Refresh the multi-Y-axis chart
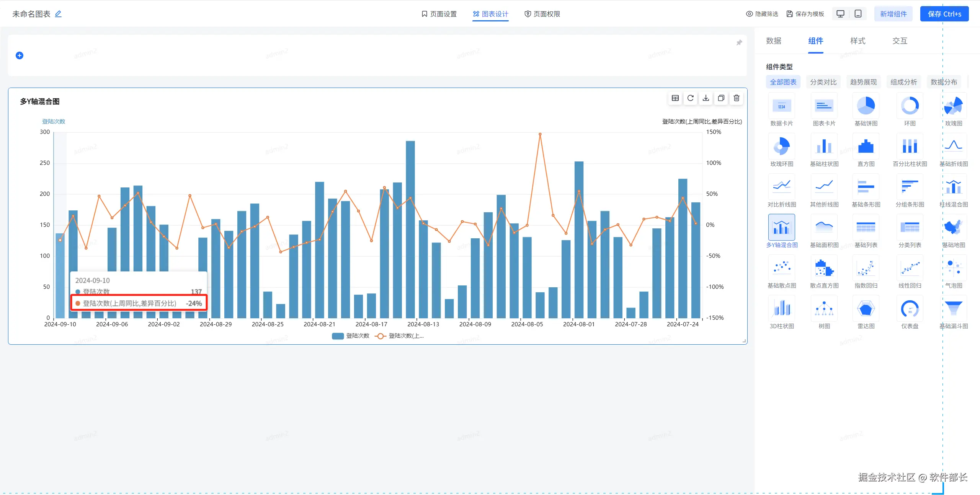Image resolution: width=980 pixels, height=495 pixels. tap(691, 98)
